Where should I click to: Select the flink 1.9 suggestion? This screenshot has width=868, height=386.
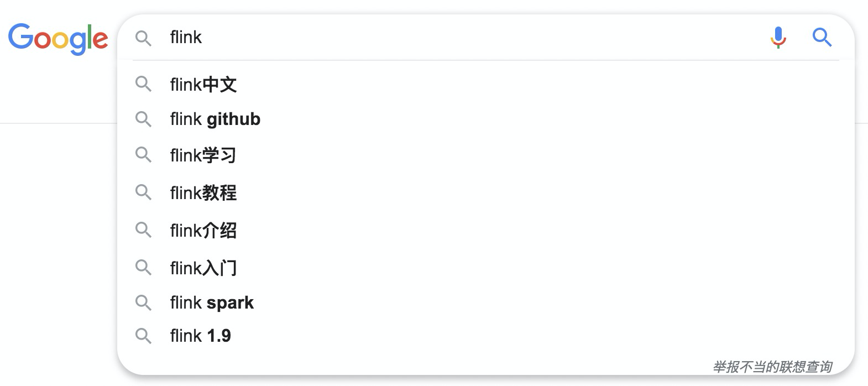coord(201,336)
